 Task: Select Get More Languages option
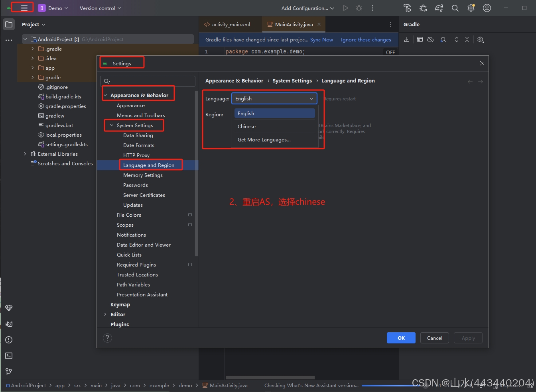point(275,140)
